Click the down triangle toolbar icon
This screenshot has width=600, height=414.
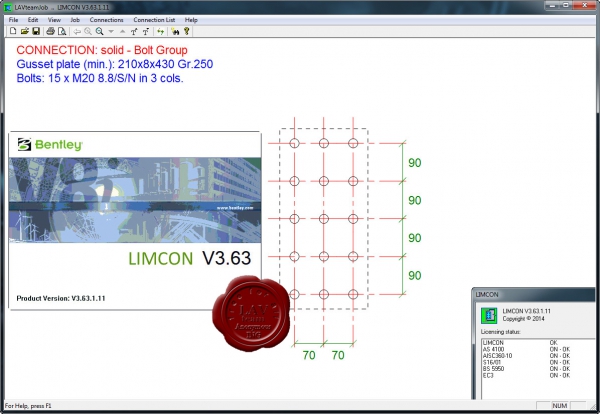click(x=111, y=31)
